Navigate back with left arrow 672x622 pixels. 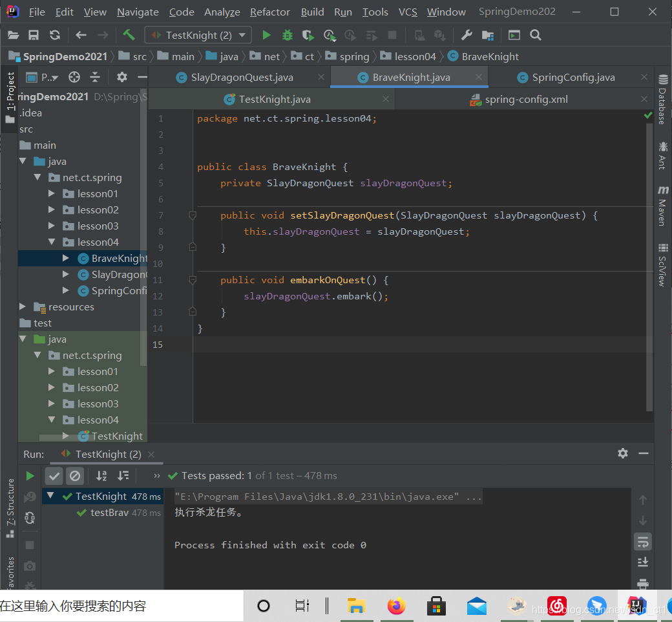click(x=81, y=35)
